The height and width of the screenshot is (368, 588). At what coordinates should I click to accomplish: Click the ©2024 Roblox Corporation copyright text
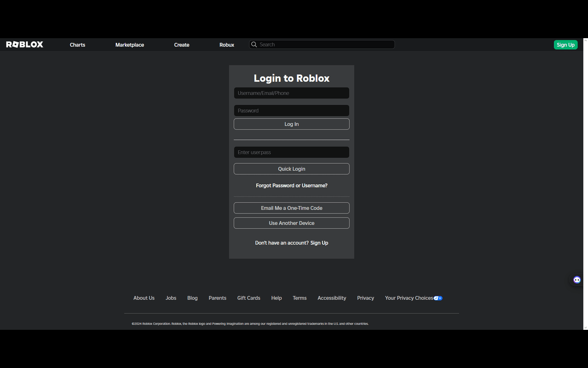tap(250, 324)
